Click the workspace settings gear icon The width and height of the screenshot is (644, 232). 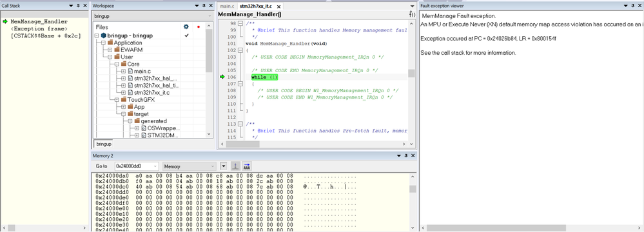(186, 26)
